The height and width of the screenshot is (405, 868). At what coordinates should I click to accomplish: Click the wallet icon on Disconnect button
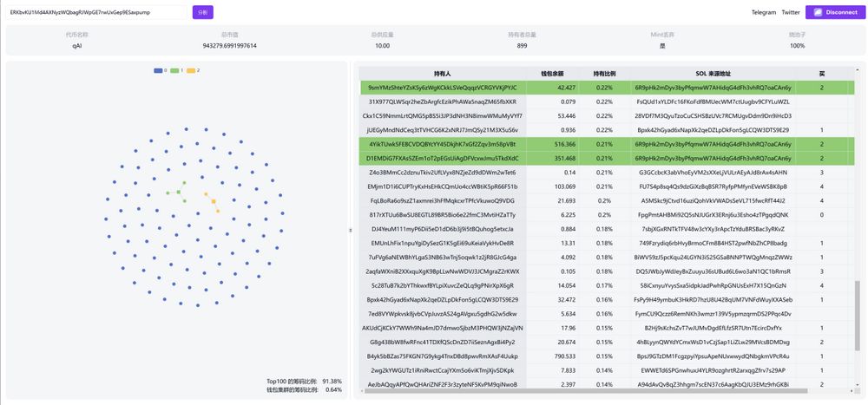point(816,12)
